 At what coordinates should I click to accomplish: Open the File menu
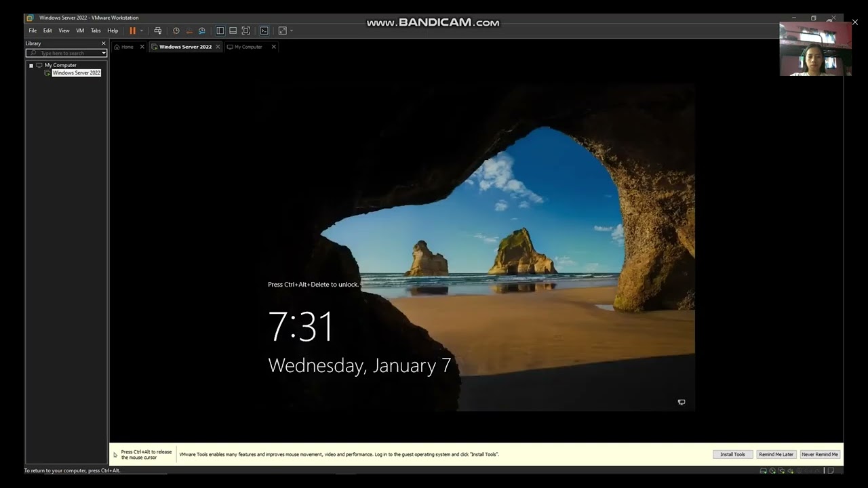point(33,30)
